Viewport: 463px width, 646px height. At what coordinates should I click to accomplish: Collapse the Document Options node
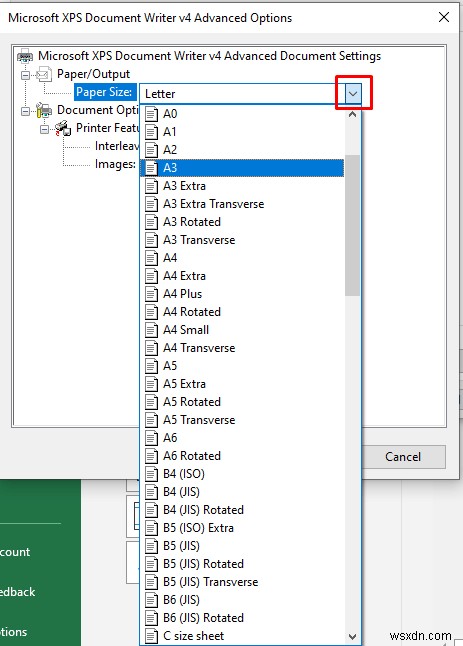26,111
